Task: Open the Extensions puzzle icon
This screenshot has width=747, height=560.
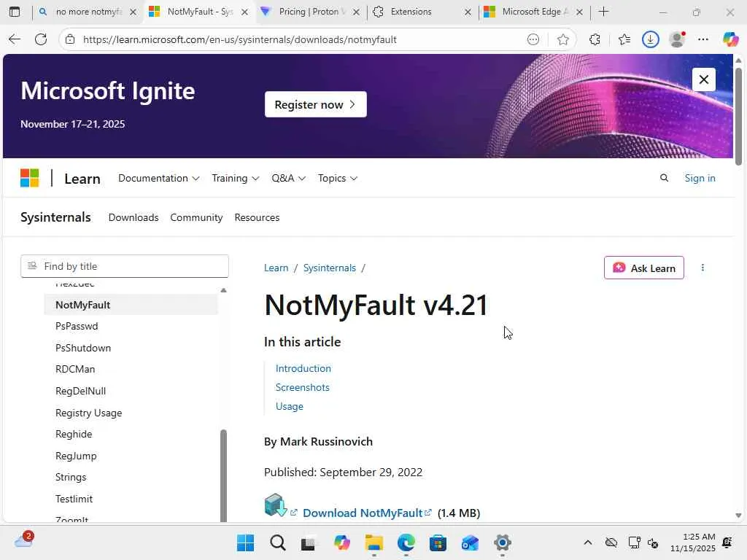Action: click(x=595, y=39)
